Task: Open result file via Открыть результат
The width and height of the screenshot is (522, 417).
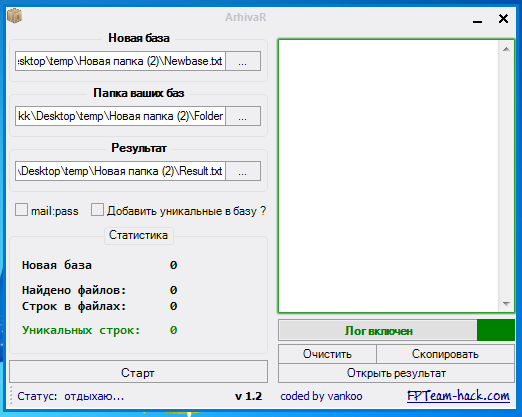Action: click(396, 373)
